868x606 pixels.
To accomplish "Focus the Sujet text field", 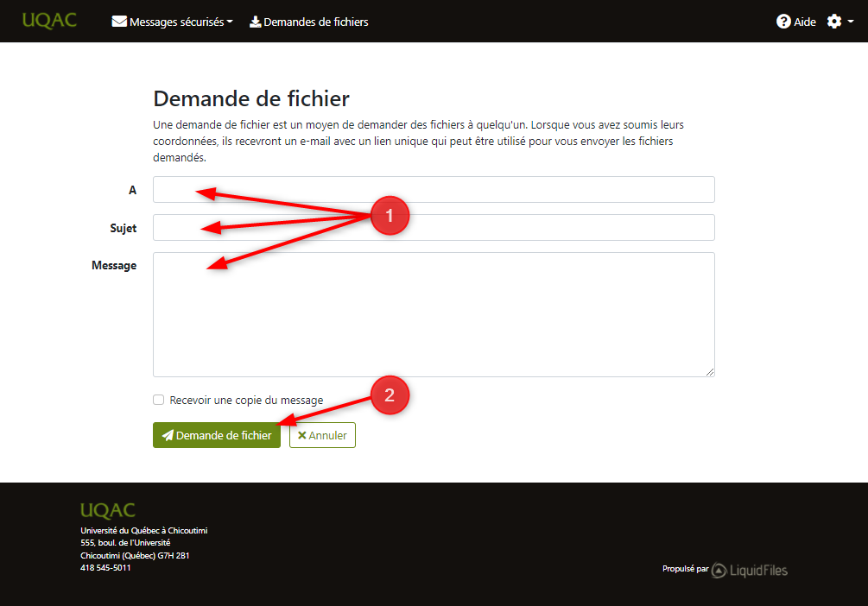I will point(434,228).
